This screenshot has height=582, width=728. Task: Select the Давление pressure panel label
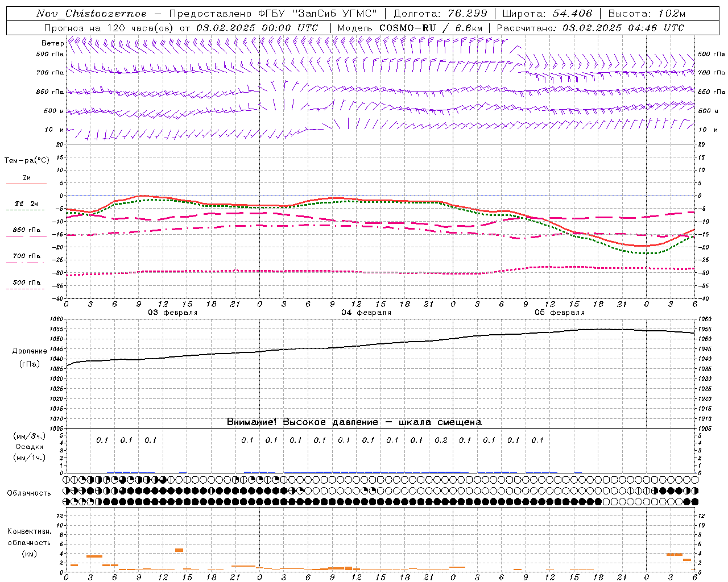tap(30, 351)
